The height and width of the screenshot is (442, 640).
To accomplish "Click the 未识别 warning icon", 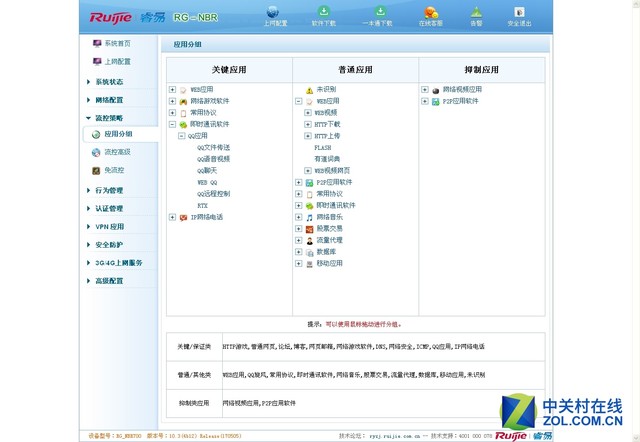I will pyautogui.click(x=310, y=90).
